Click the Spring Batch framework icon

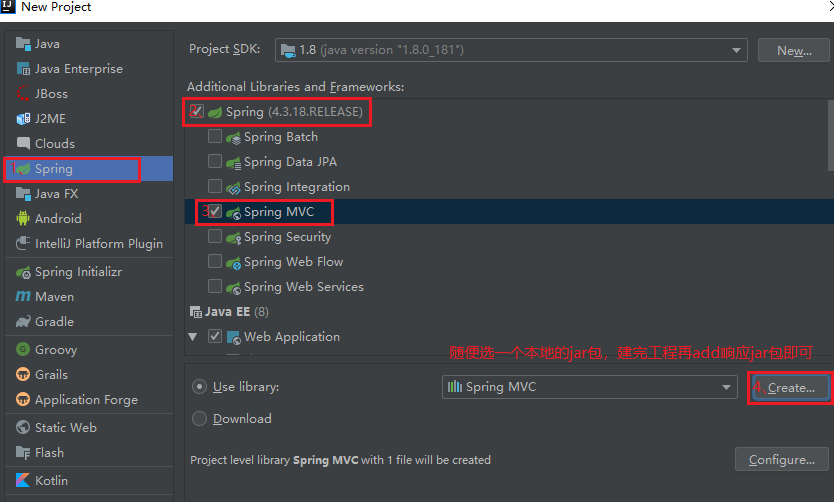(x=233, y=138)
